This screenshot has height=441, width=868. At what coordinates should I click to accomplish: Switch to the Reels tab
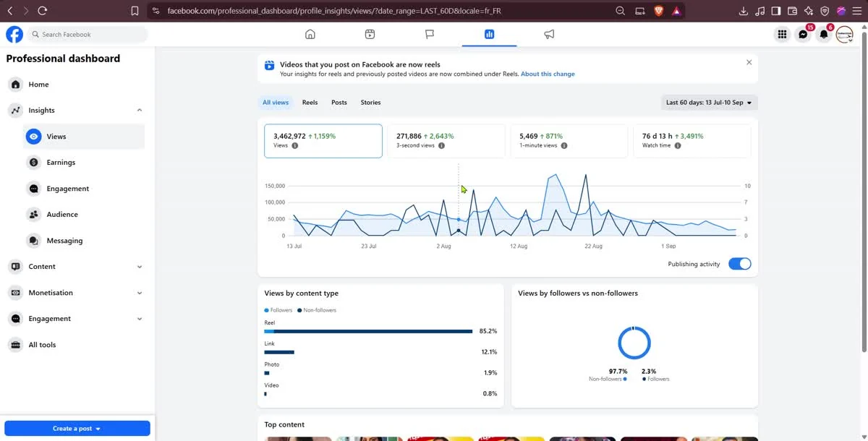click(310, 103)
